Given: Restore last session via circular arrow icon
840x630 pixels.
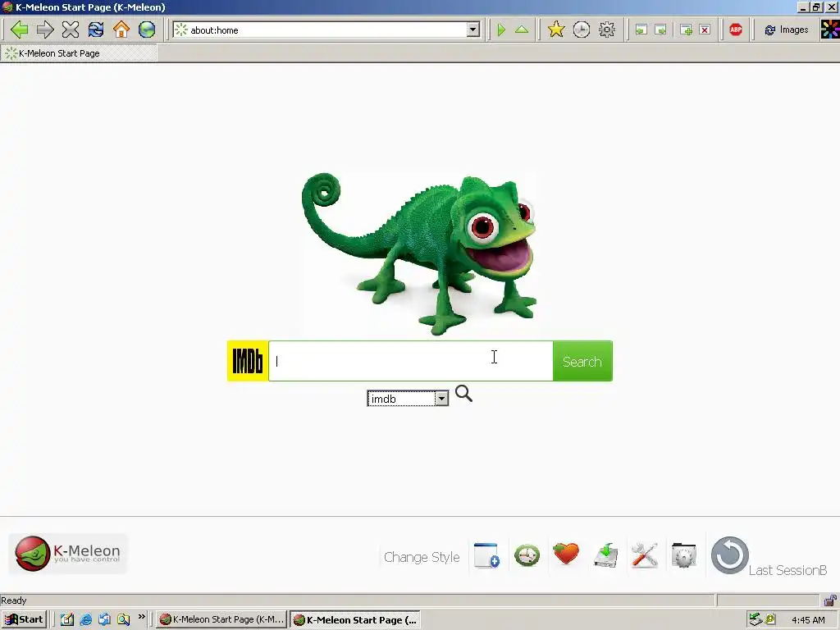Looking at the screenshot, I should 729,555.
